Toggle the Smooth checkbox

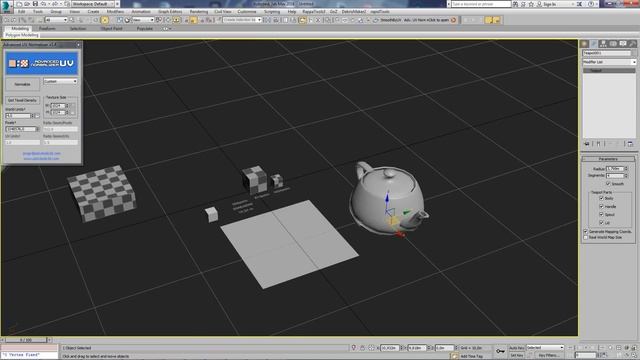point(608,184)
